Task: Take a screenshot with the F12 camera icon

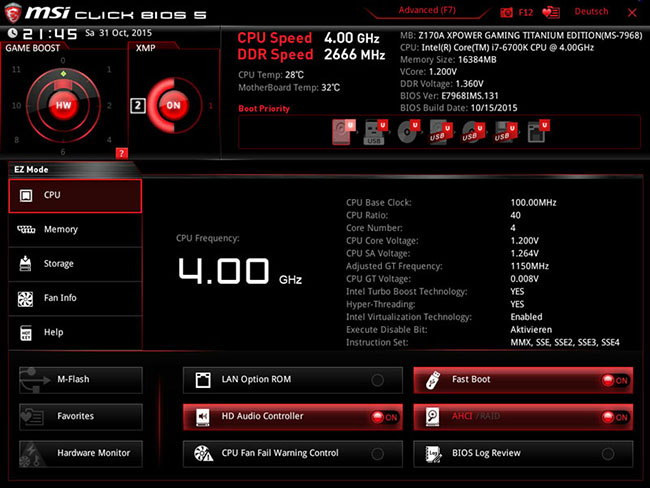Action: coord(506,12)
